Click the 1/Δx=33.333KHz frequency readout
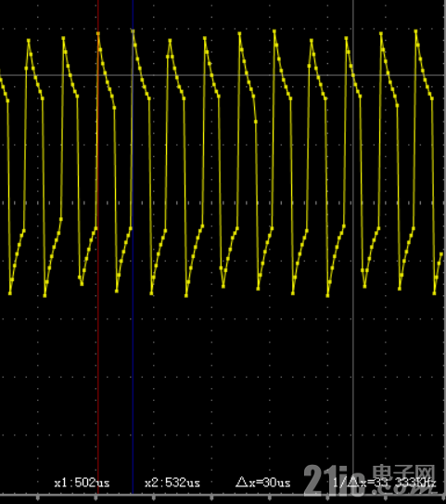Image resolution: width=446 pixels, height=504 pixels. [385, 483]
